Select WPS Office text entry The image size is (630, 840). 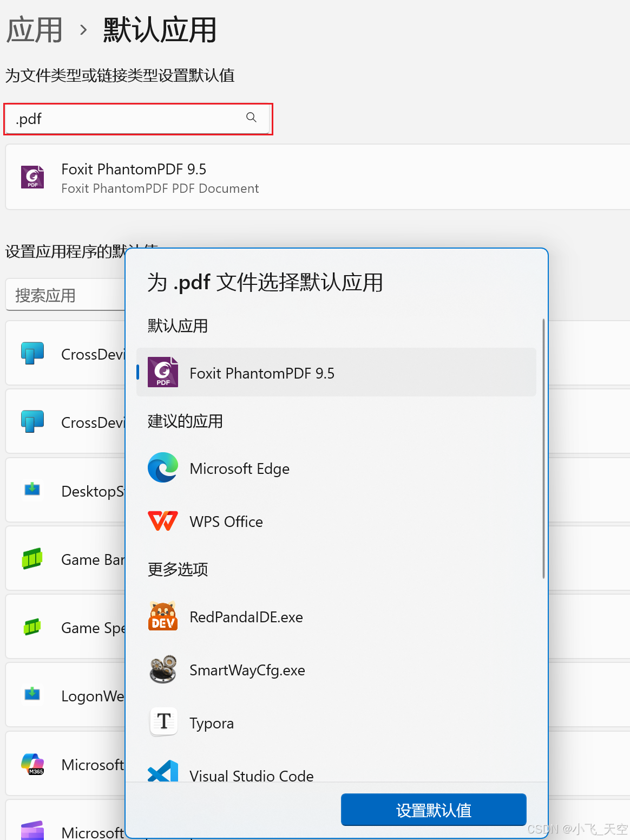pos(226,522)
